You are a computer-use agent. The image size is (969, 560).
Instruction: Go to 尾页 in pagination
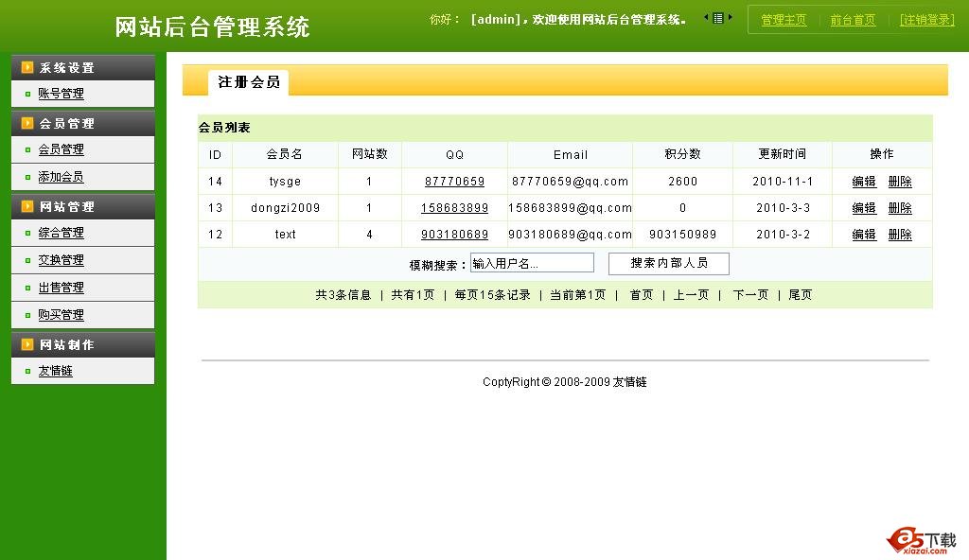pos(801,295)
